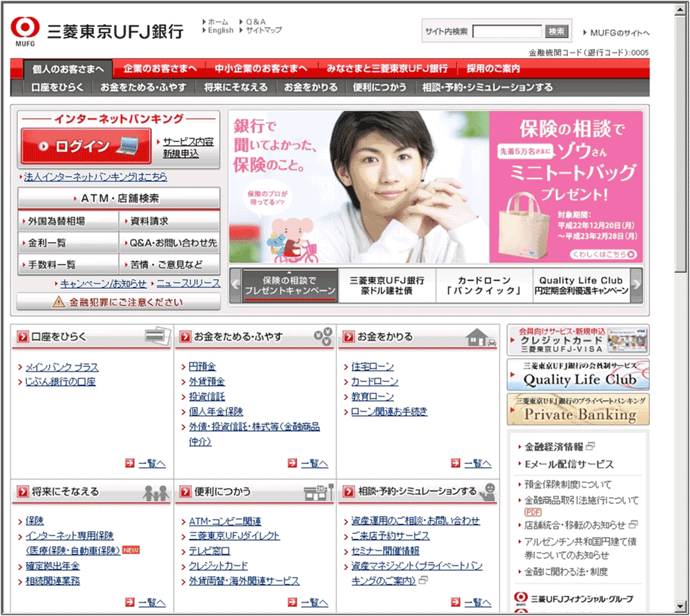
Task: Open the 確定拠出年金 link
Action: click(53, 566)
